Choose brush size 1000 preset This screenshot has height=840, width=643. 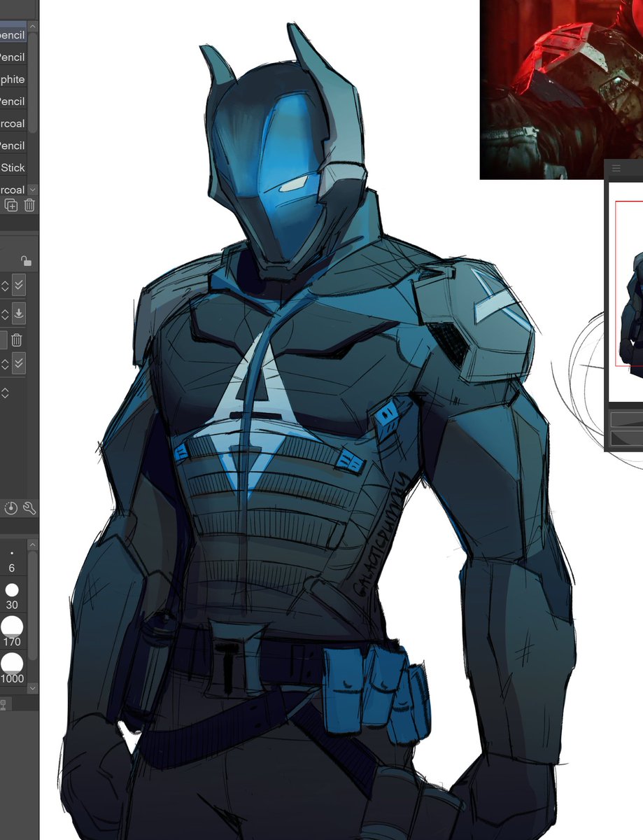click(12, 668)
